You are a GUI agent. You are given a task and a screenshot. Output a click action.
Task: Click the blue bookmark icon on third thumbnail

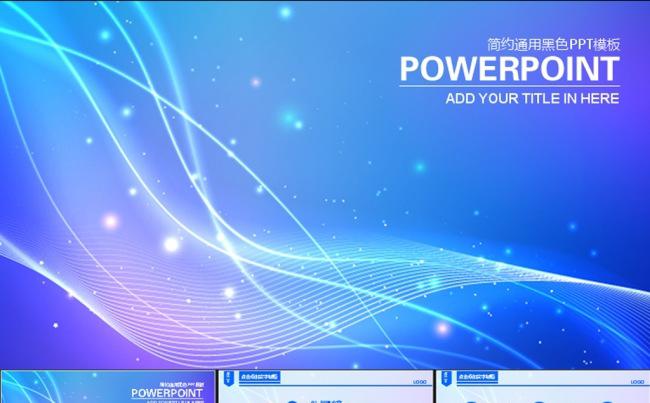click(446, 378)
